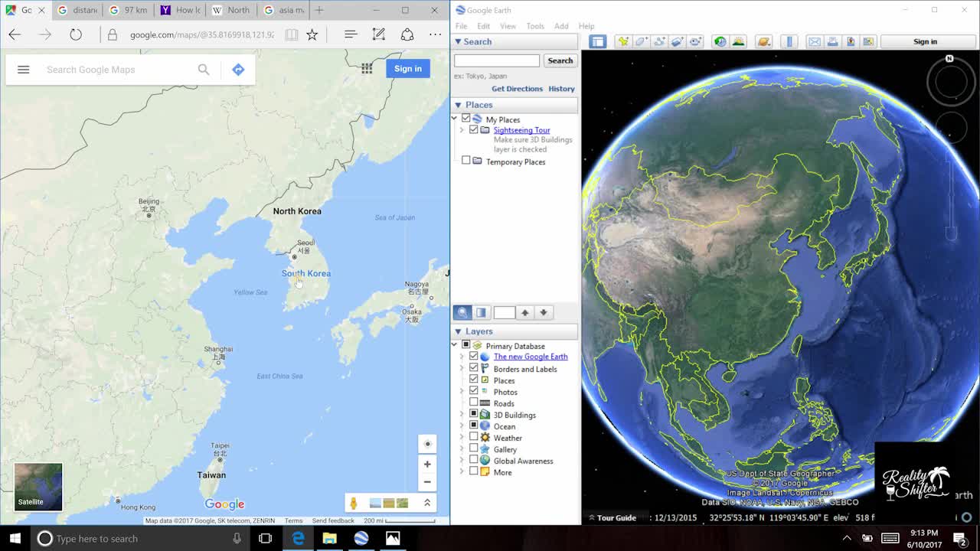The height and width of the screenshot is (551, 980).
Task: Open Google apps grid in Maps
Action: click(x=367, y=68)
